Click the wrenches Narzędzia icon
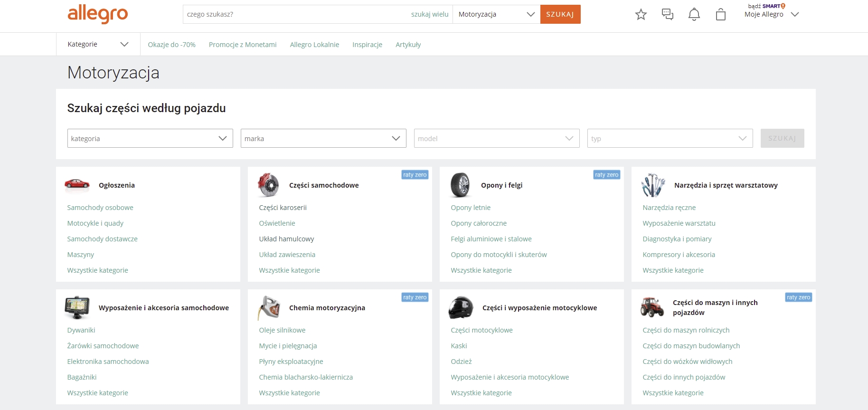868x410 pixels. (x=653, y=185)
